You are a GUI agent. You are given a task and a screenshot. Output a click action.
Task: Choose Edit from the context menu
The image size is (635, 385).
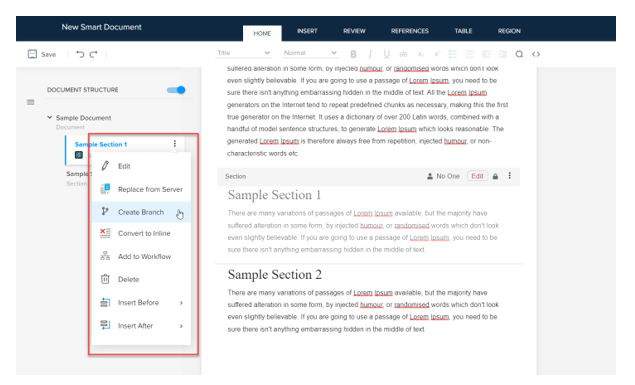coord(141,166)
